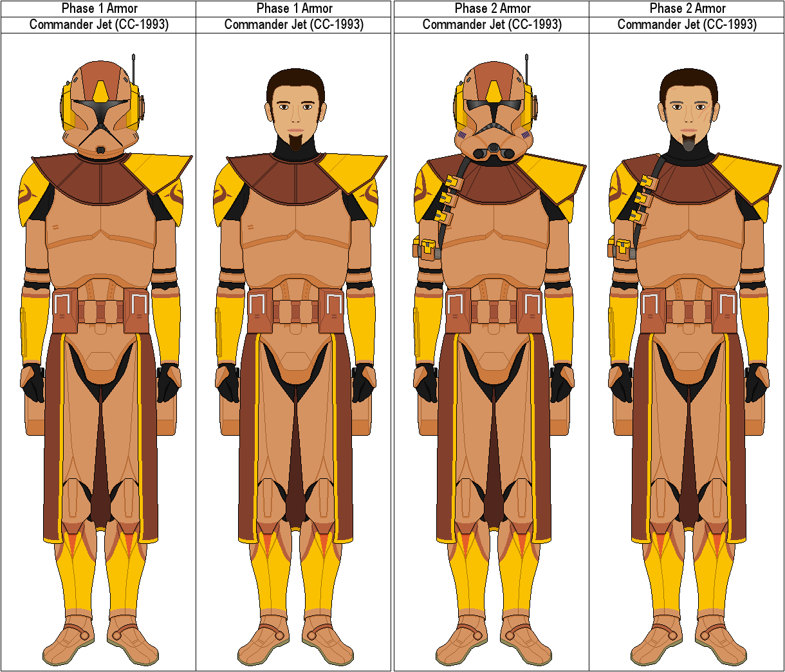785x672 pixels.
Task: Click Commander Jet (CC-1993) label in first column
Action: coord(99,24)
